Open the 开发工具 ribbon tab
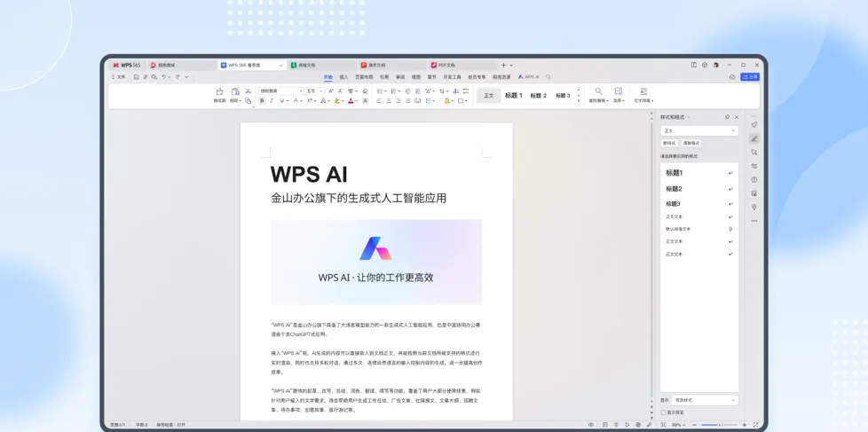Screen dimensions: 868x432 click(x=452, y=77)
